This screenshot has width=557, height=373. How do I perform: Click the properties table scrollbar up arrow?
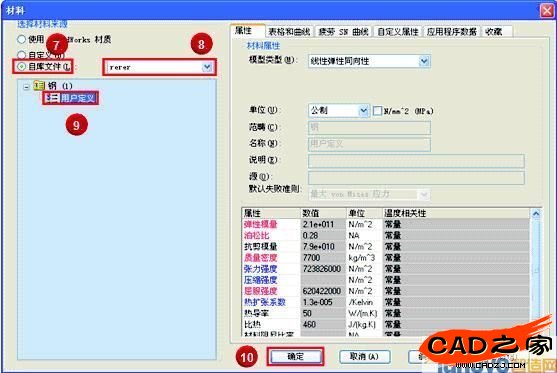pyautogui.click(x=536, y=213)
